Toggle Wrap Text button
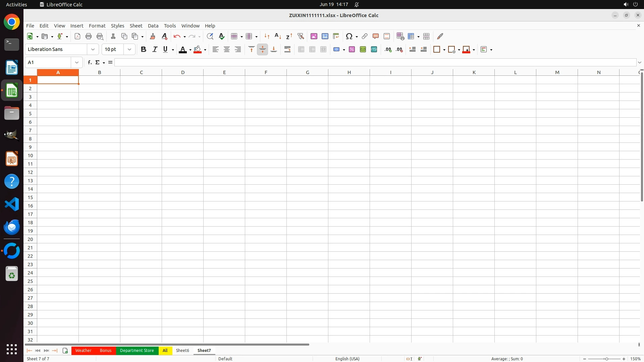The image size is (644, 362). pos(287,49)
